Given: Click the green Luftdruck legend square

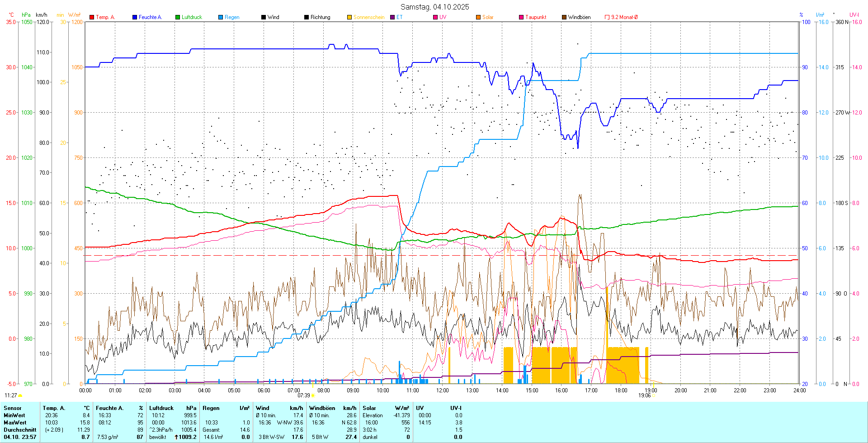Looking at the screenshot, I should point(178,17).
